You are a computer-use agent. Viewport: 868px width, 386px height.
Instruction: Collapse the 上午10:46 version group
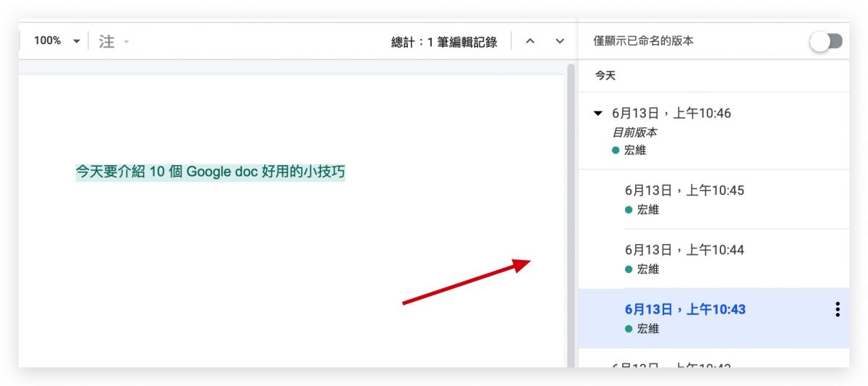[597, 113]
